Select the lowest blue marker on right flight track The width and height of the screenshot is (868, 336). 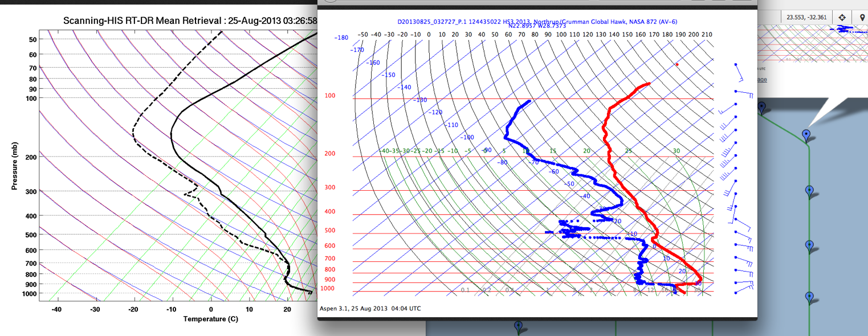coord(809,297)
